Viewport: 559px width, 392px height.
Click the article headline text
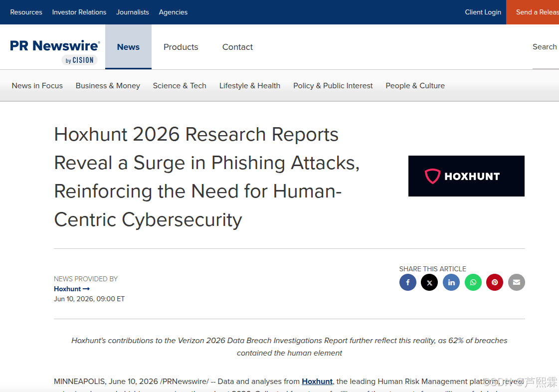click(x=207, y=177)
